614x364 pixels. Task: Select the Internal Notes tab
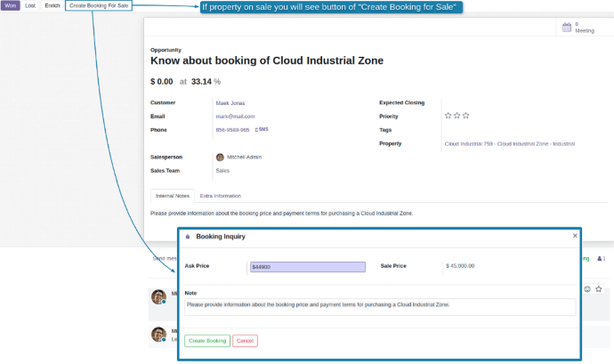point(173,196)
